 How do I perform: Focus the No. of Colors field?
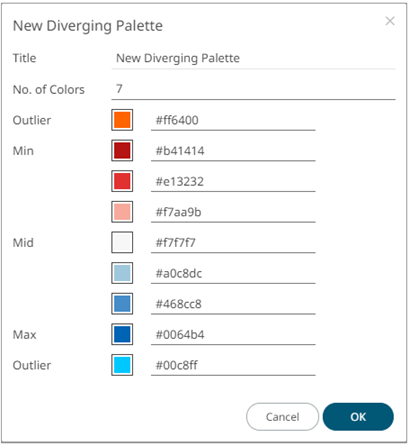[x=253, y=89]
